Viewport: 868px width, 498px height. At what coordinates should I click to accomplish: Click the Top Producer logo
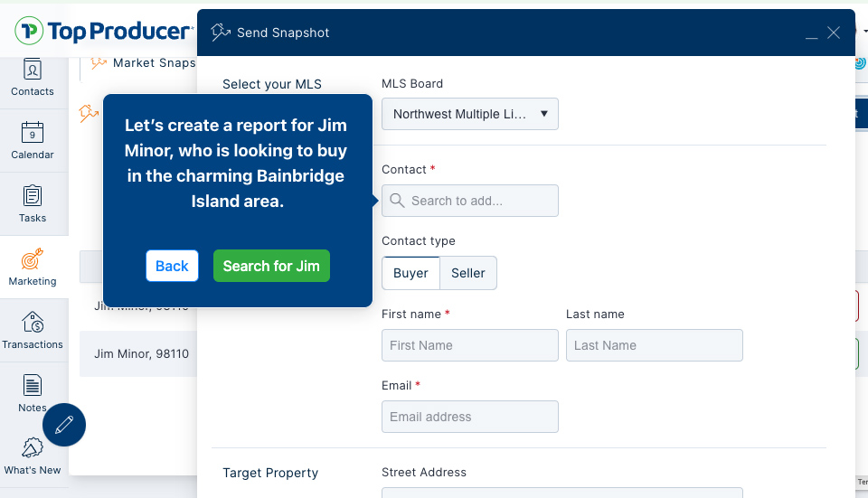pyautogui.click(x=103, y=31)
